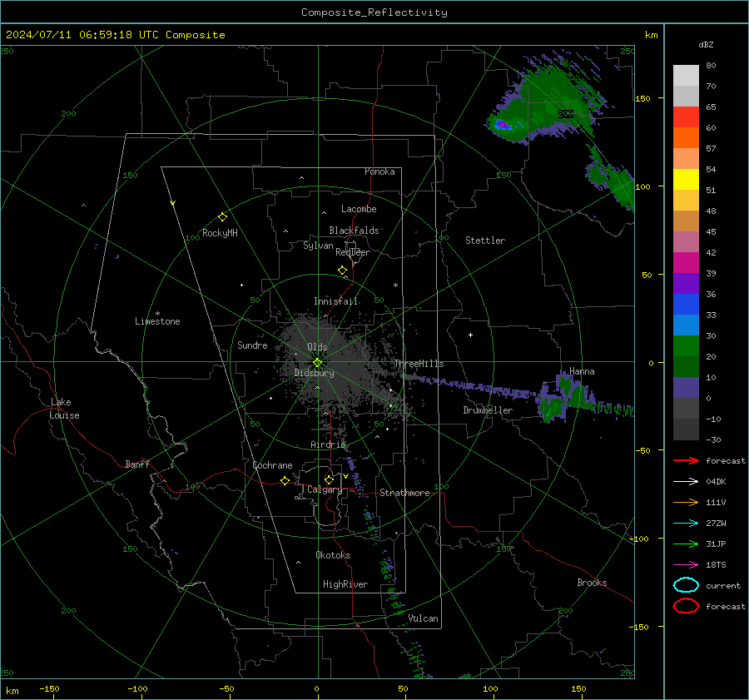749x700 pixels.
Task: Select the dark green 20 dBZ swatch
Action: 686,366
